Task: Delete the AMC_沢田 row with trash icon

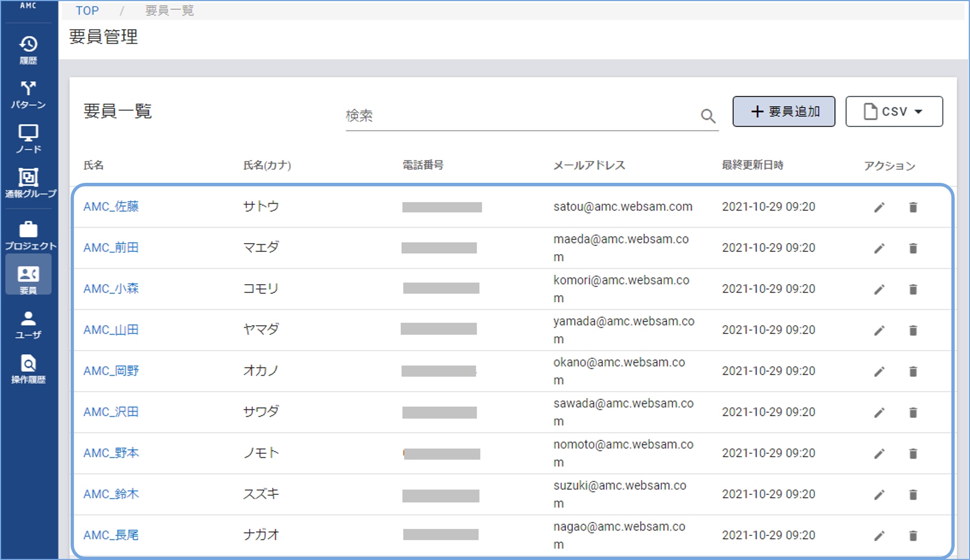Action: [913, 412]
